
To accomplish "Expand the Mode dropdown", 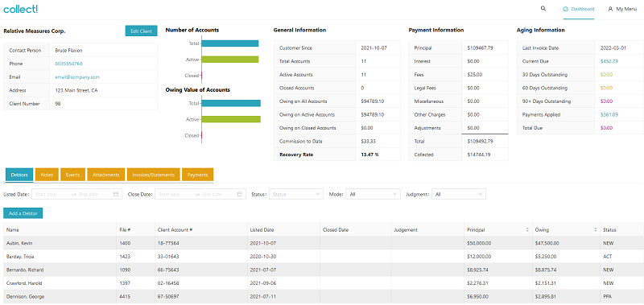I will [373, 194].
